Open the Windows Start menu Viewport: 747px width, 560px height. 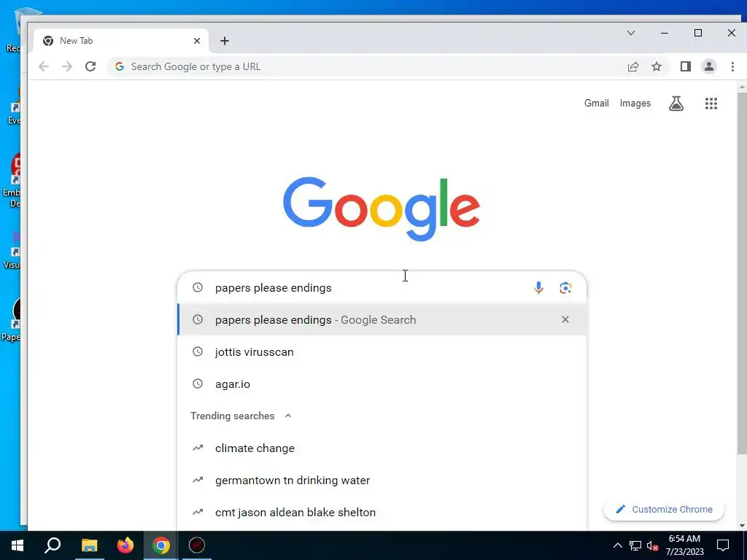click(x=18, y=545)
